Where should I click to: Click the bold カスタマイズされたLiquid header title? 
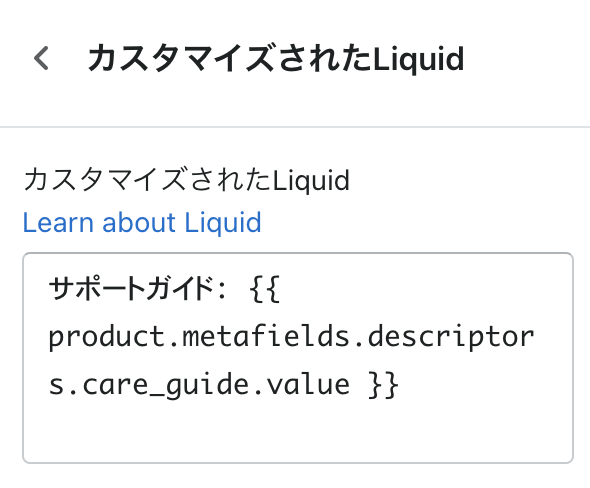276,58
